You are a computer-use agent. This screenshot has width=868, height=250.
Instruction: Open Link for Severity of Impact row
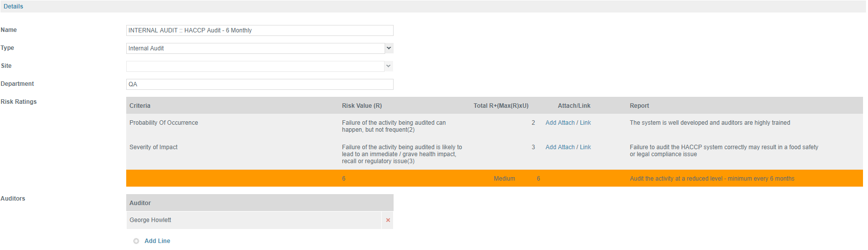(x=585, y=147)
